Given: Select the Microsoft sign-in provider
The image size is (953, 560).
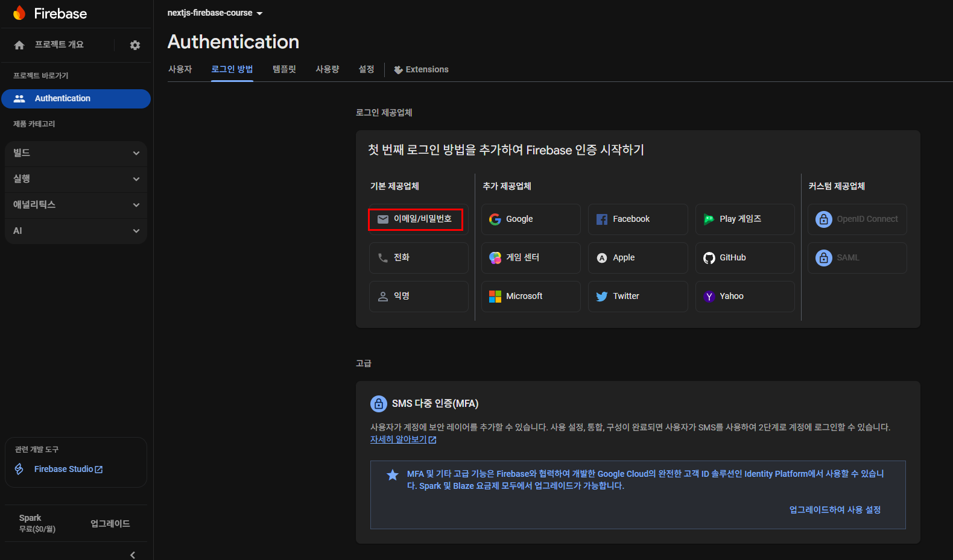Looking at the screenshot, I should pos(530,297).
